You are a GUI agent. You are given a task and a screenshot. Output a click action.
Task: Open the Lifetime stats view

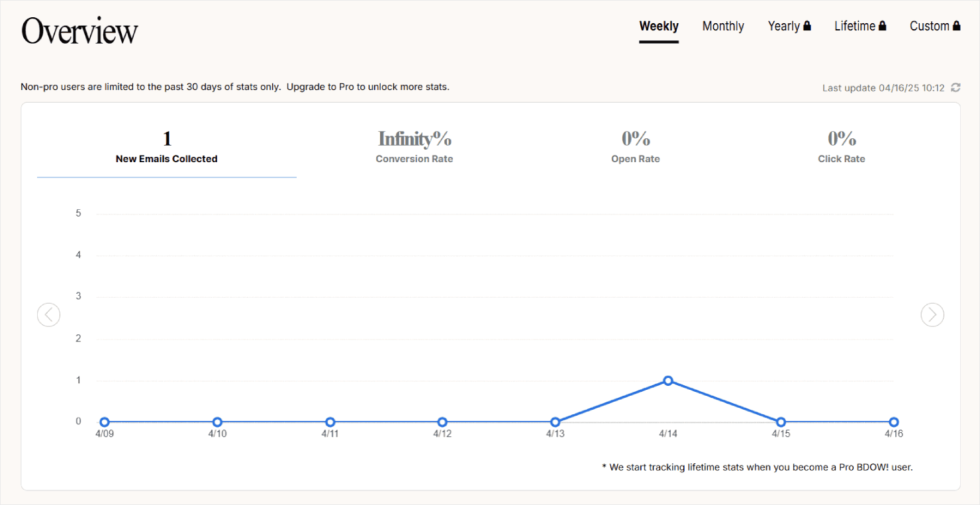(854, 26)
